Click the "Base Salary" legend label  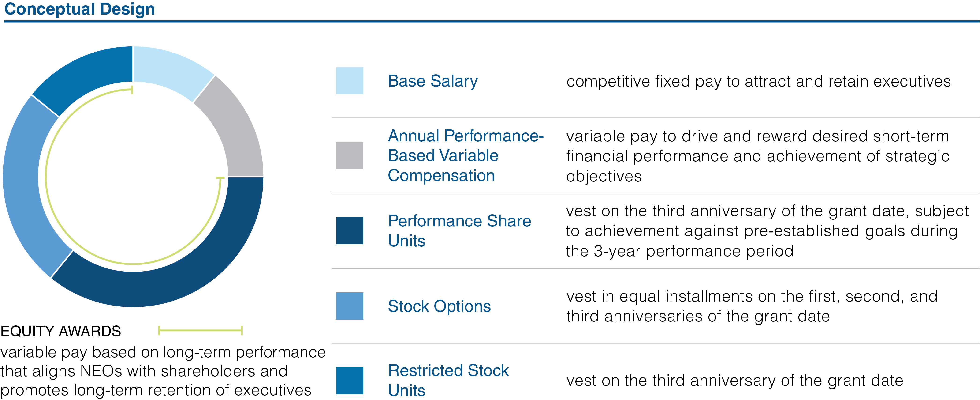[432, 81]
